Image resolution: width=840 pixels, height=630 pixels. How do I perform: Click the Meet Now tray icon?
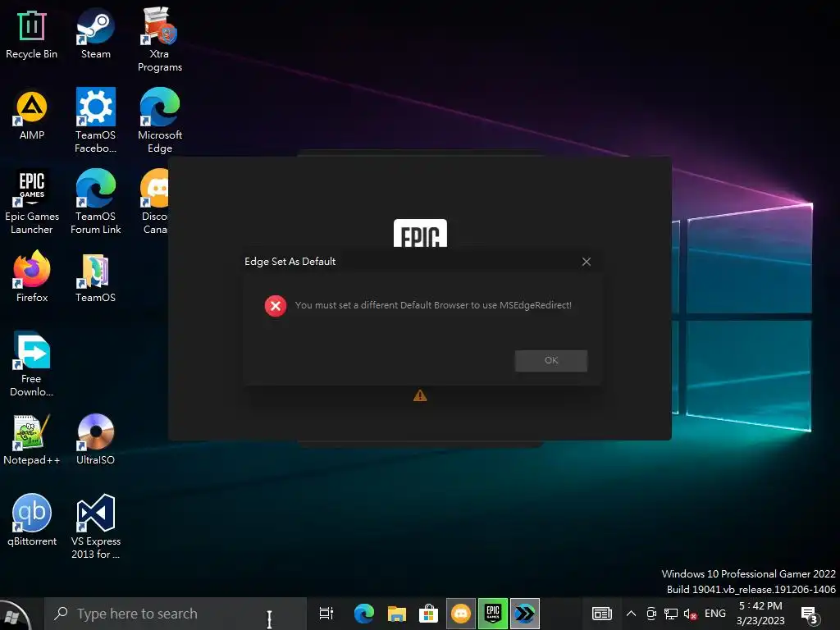[x=651, y=614]
